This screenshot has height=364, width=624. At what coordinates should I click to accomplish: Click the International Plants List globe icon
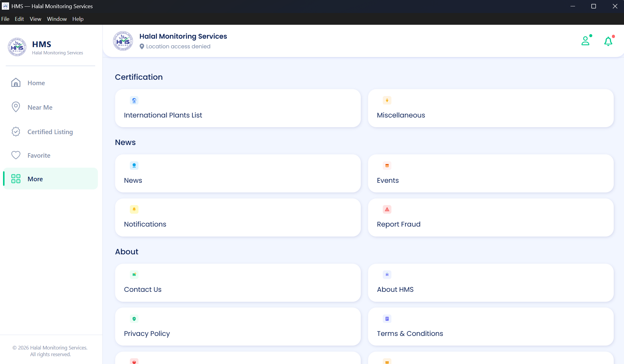134,100
